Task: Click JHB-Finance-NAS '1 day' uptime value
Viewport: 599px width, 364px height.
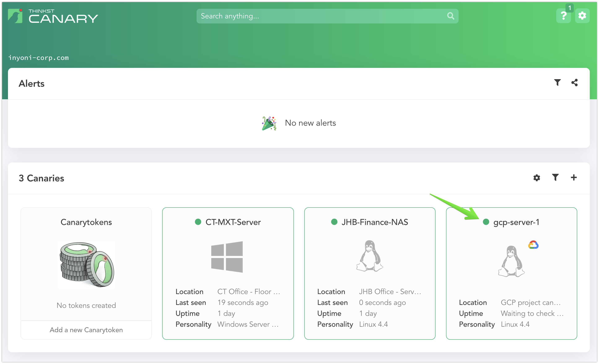Action: click(368, 314)
